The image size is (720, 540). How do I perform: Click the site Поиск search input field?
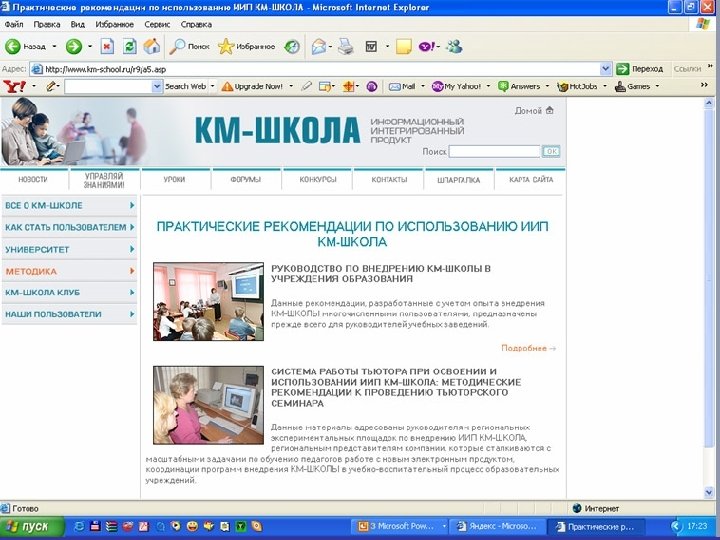coord(495,151)
